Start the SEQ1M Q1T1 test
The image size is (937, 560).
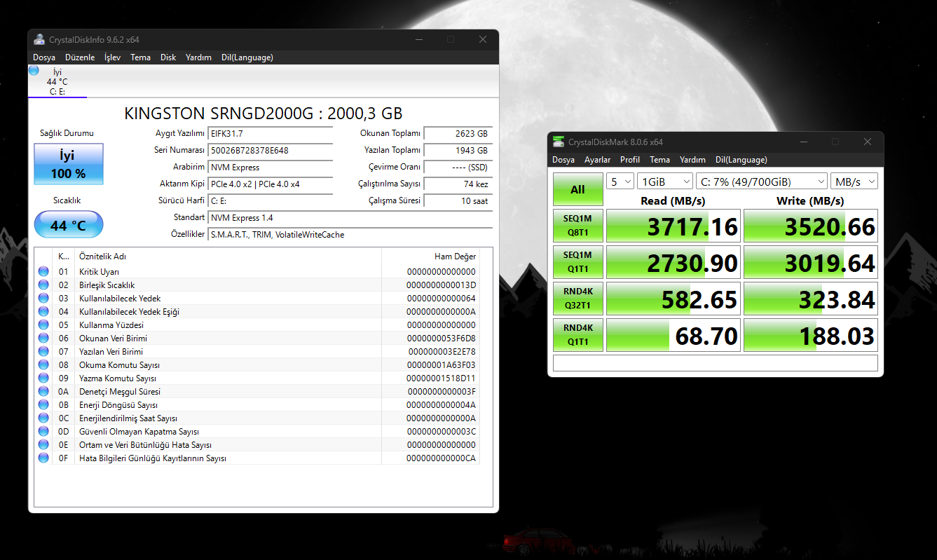(577, 262)
